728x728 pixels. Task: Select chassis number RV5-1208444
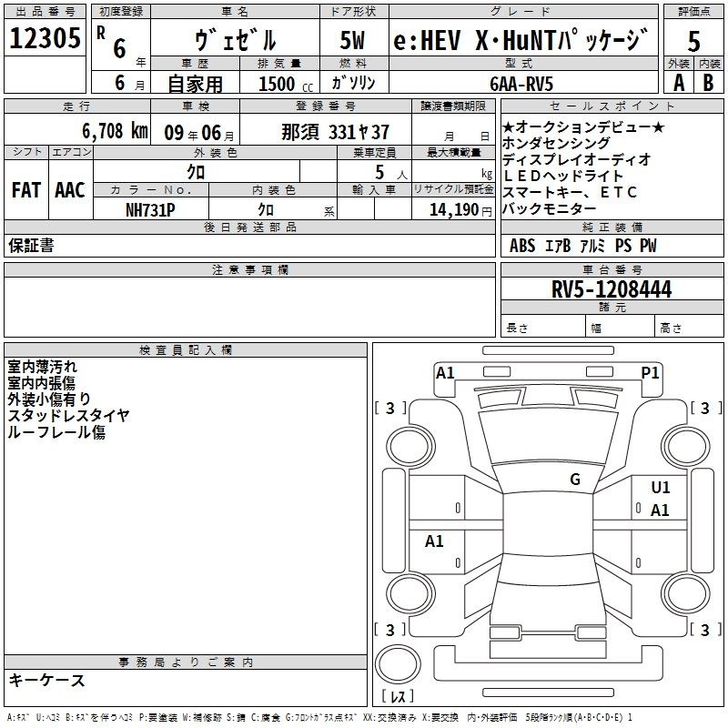(612, 289)
